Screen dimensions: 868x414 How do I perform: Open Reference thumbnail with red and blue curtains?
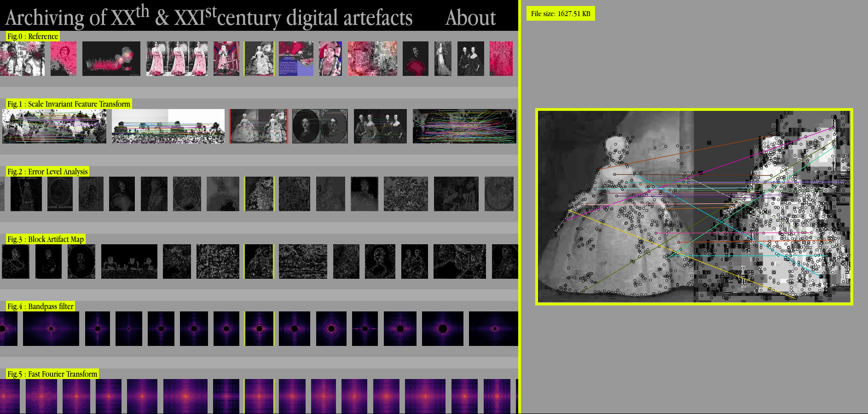click(x=226, y=58)
